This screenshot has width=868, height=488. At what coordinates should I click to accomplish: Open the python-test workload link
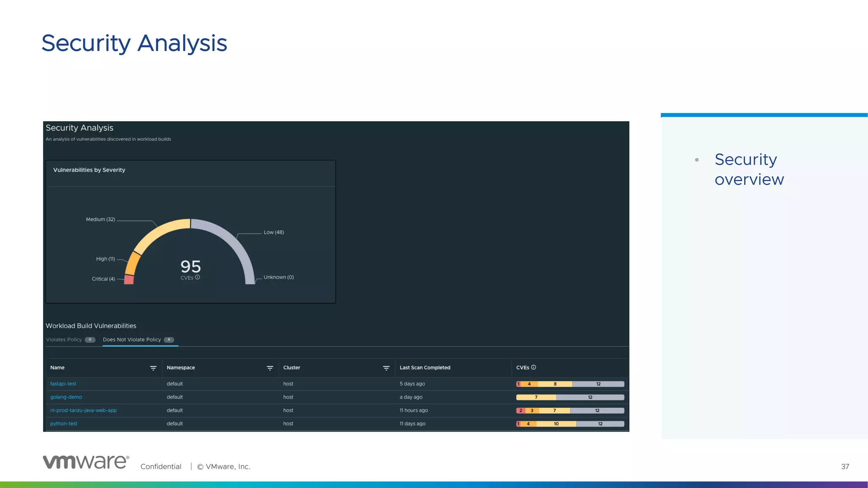coord(64,424)
